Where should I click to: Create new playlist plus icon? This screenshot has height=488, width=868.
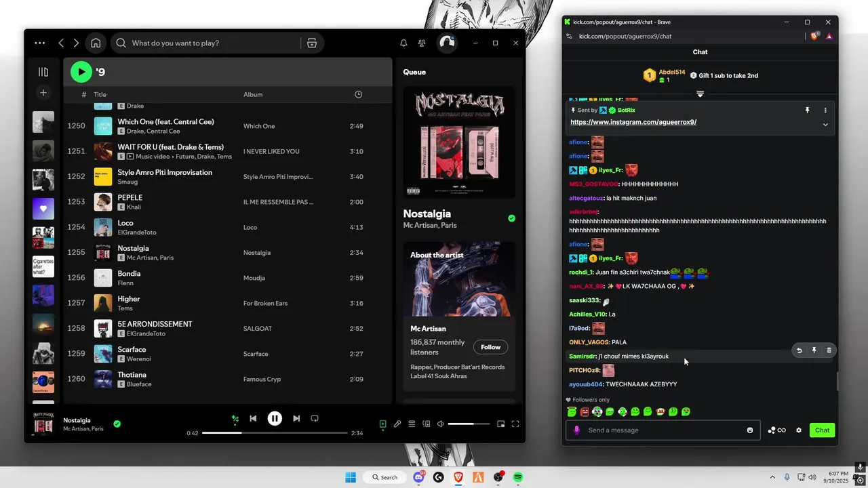43,92
